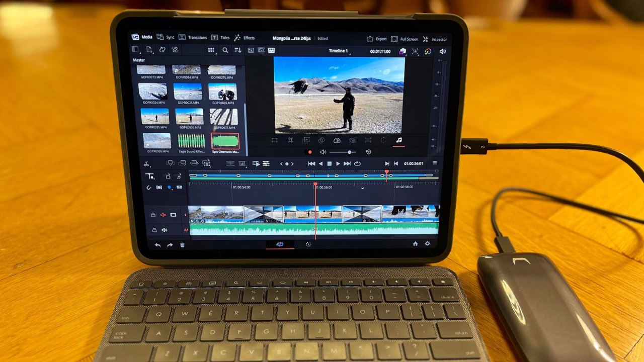Open the sort order menu

coord(237,50)
